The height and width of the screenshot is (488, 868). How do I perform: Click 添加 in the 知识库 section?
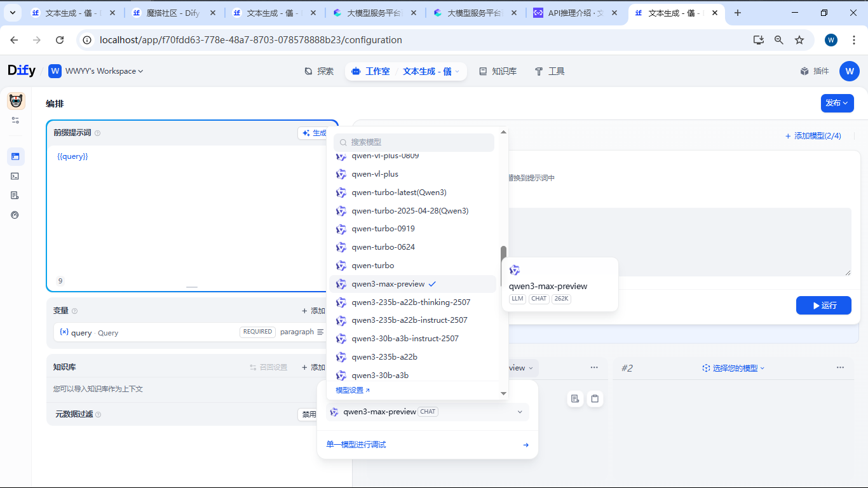313,367
